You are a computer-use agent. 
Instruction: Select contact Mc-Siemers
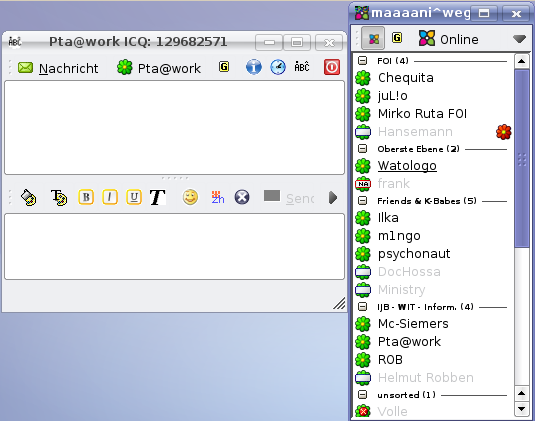click(x=413, y=323)
